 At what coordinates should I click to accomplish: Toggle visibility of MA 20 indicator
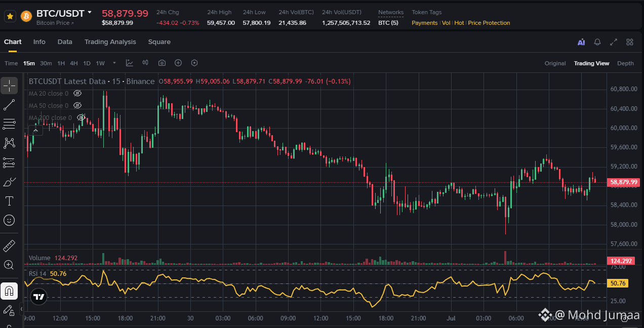coord(77,94)
